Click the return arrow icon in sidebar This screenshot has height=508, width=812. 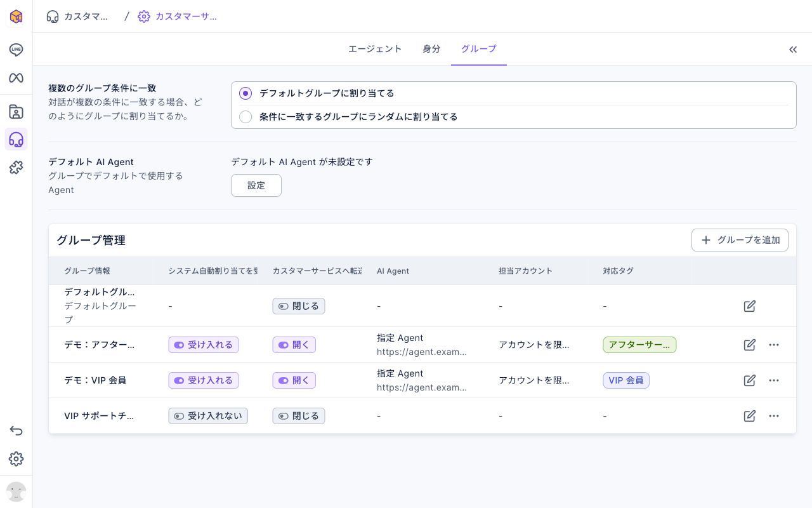[x=16, y=431]
